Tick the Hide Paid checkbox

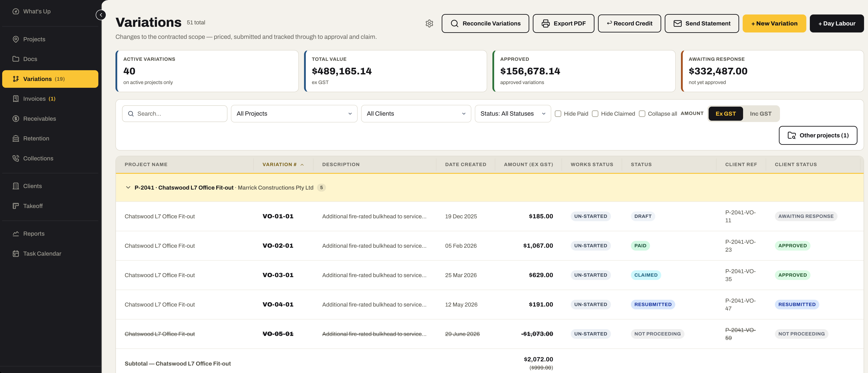tap(558, 114)
